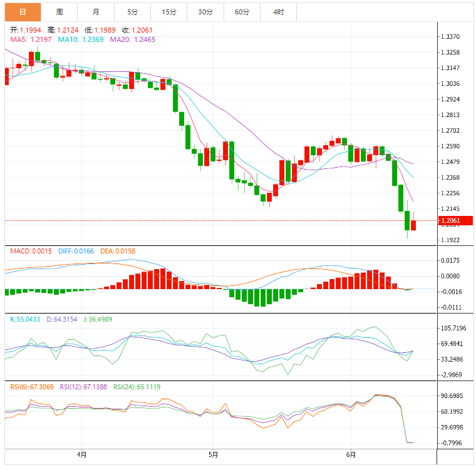Screen dimensions: 476x470
Task: Click the J:36.4989 value label
Action: pos(98,320)
